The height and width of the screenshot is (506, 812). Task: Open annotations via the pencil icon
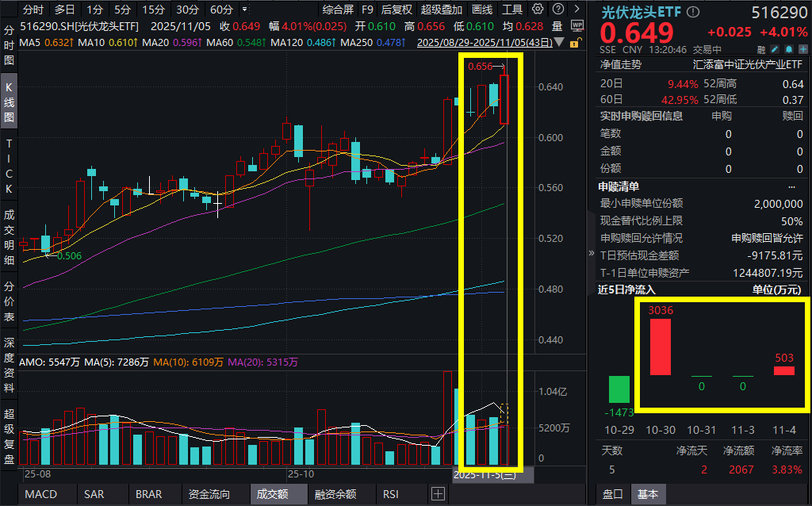pyautogui.click(x=776, y=49)
